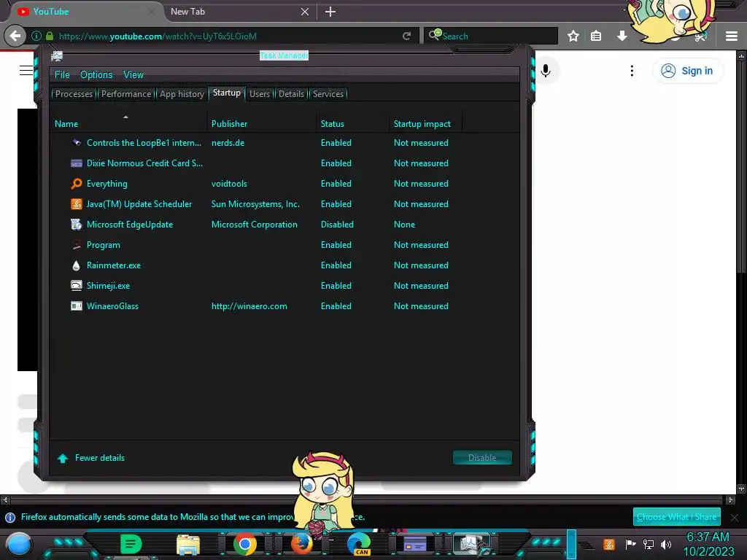The width and height of the screenshot is (747, 560).
Task: Click the site information icon in address bar
Action: 36,36
